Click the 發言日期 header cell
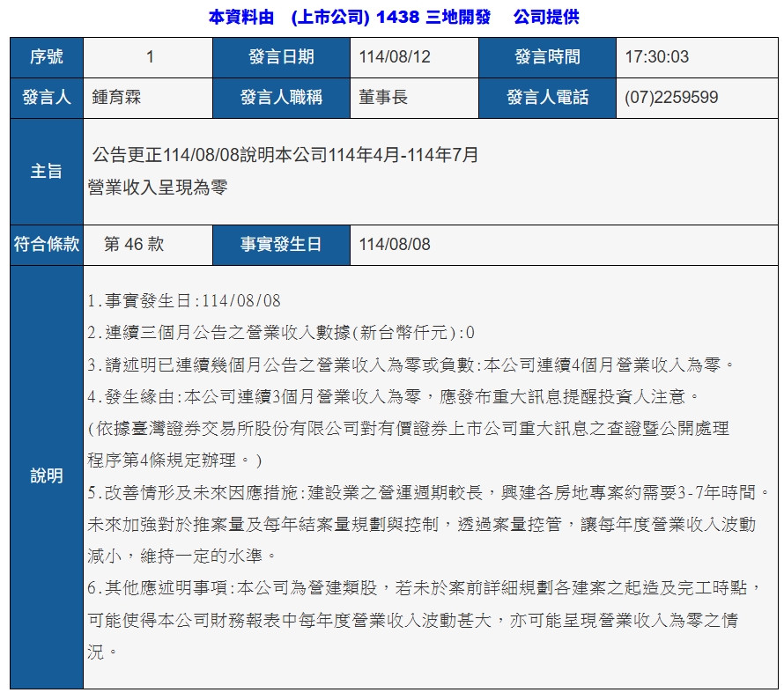The height and width of the screenshot is (700, 784). pos(281,57)
